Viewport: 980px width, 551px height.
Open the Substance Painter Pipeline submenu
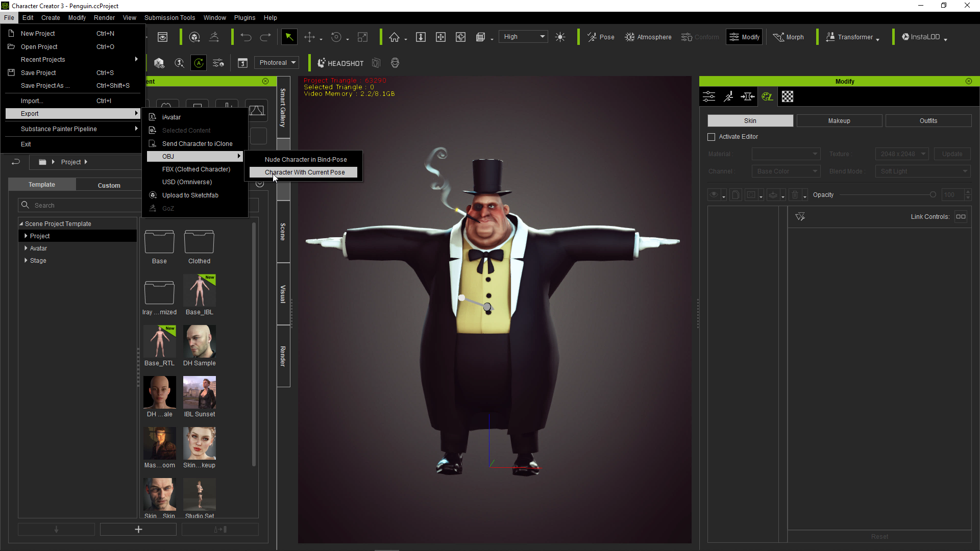click(x=72, y=129)
